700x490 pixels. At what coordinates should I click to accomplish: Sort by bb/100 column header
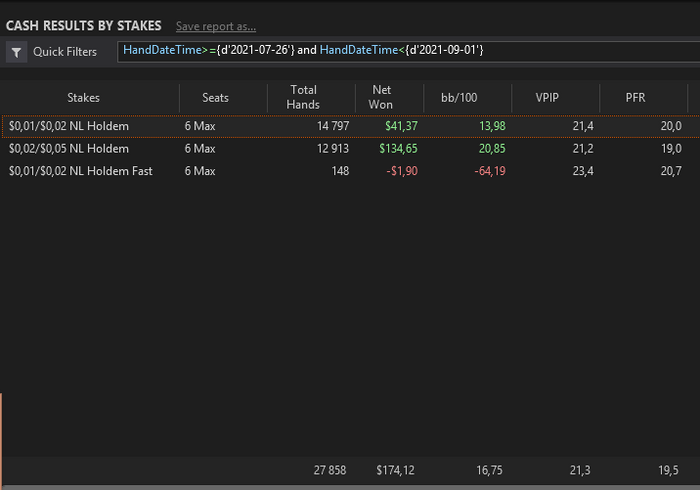pos(459,98)
